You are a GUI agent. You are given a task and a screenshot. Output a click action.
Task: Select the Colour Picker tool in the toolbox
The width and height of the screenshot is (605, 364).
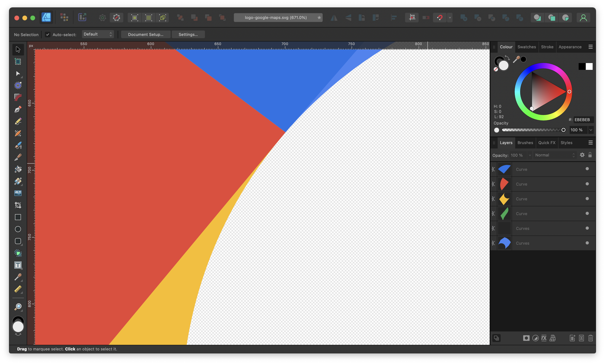click(x=18, y=277)
